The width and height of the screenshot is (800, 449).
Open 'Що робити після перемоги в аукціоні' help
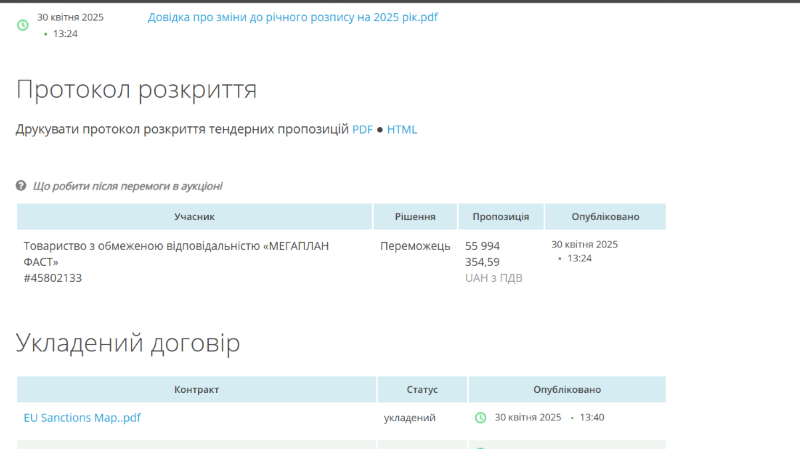[127, 186]
